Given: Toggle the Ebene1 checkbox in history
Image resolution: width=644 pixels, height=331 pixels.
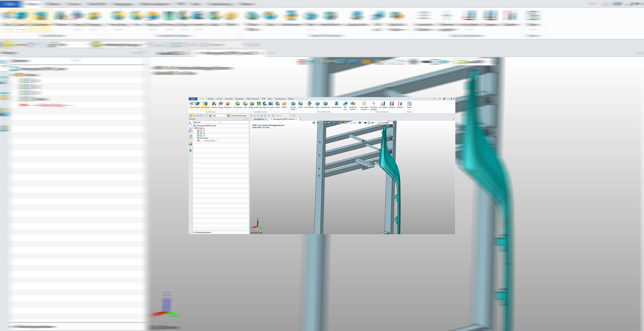Looking at the screenshot, I should 198,138.
